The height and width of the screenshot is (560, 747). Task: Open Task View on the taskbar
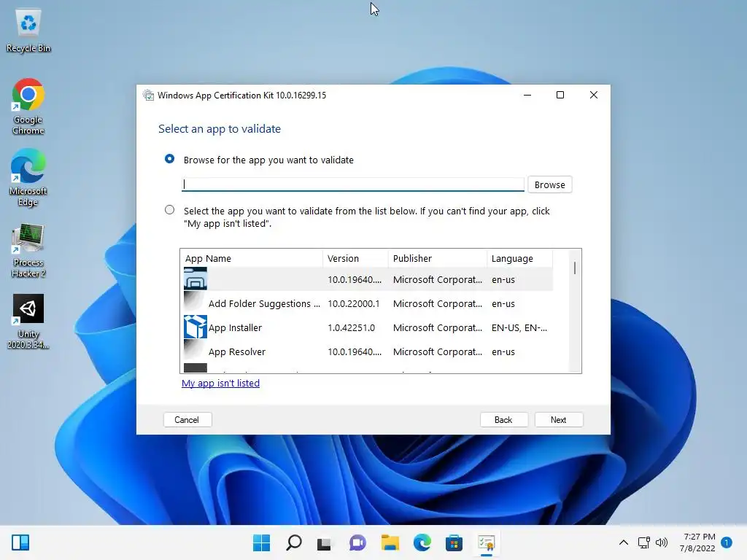click(324, 543)
